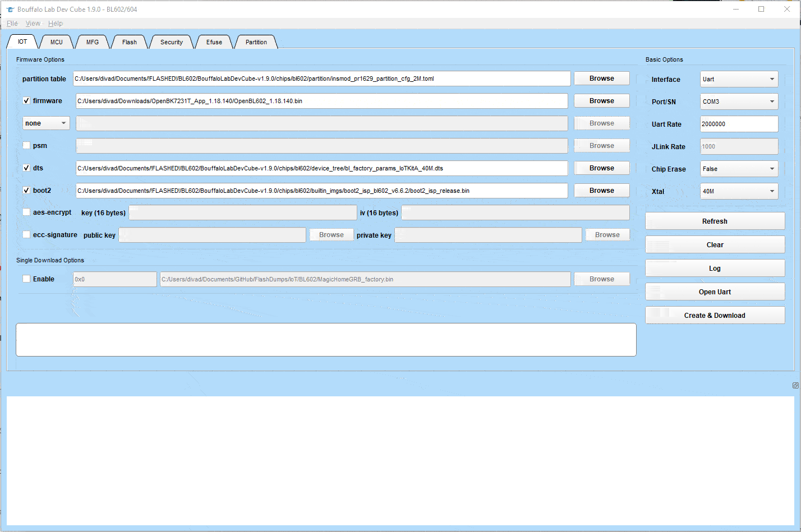The image size is (801, 532).
Task: Switch to the MCU tab
Action: point(57,42)
